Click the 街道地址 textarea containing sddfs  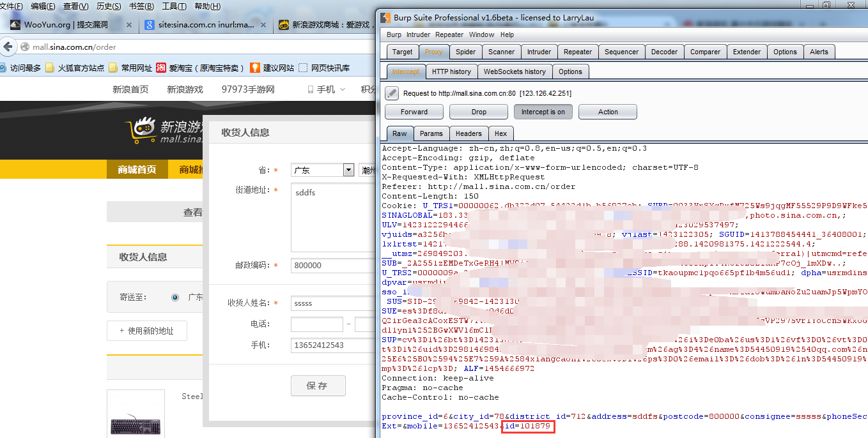(x=332, y=217)
